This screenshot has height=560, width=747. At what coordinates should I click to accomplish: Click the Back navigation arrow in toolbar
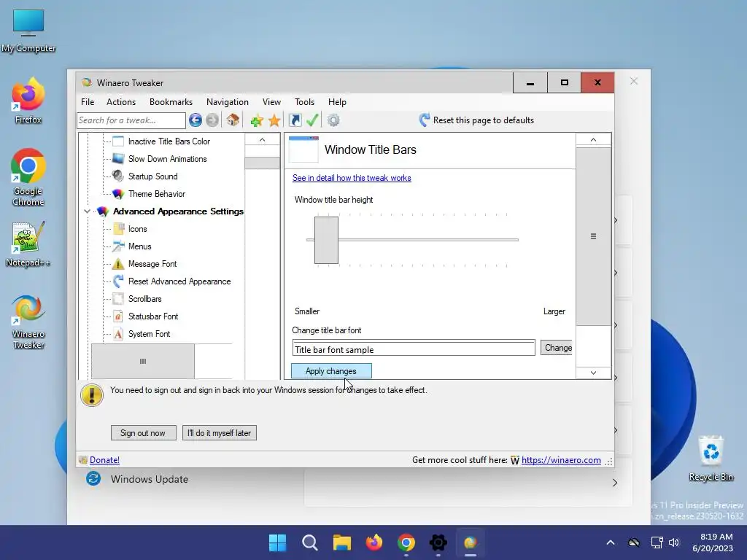(x=196, y=120)
